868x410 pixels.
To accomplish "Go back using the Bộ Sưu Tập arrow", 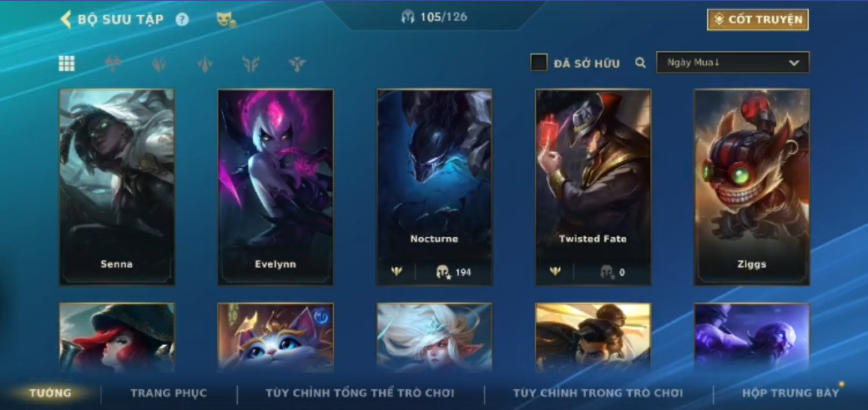I will [66, 19].
